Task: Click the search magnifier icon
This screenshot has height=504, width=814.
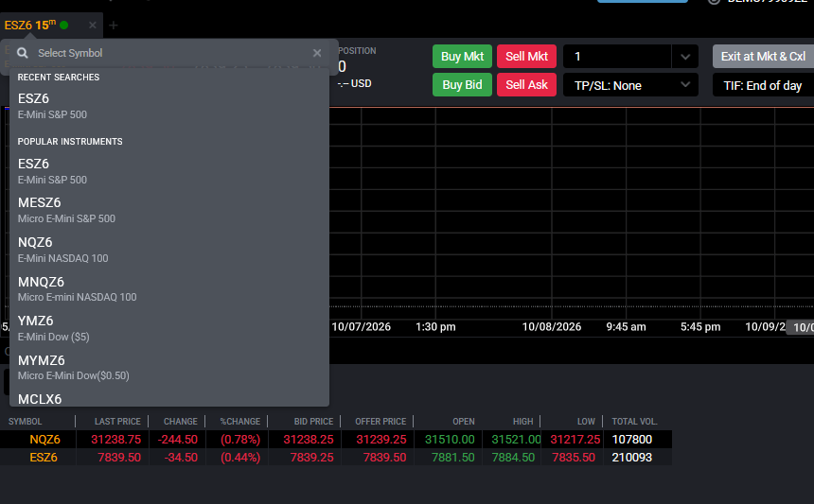Action: click(x=23, y=53)
